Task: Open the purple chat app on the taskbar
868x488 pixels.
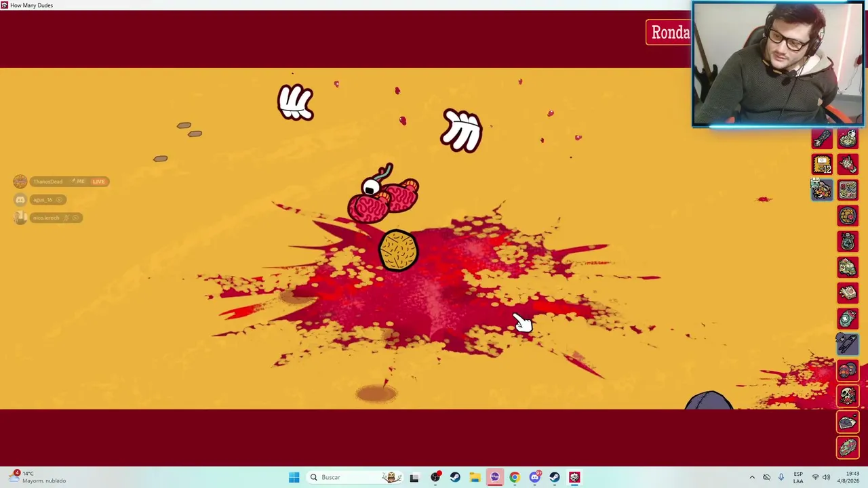Action: point(495,477)
